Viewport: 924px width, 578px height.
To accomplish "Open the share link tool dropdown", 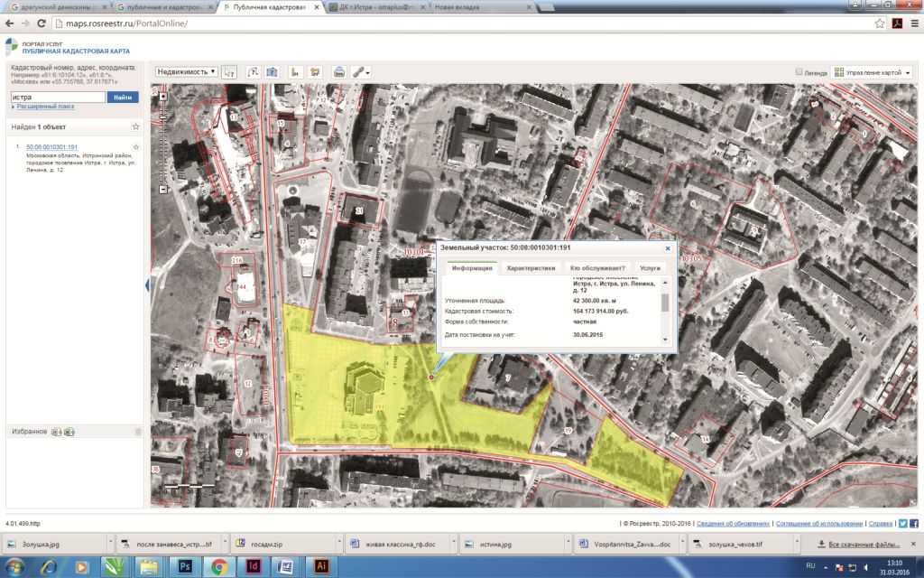I will tap(361, 72).
